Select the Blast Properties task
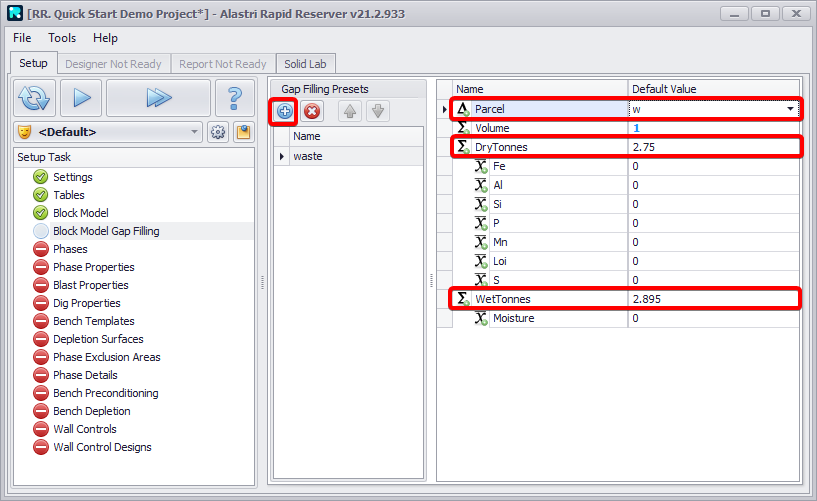 point(91,285)
